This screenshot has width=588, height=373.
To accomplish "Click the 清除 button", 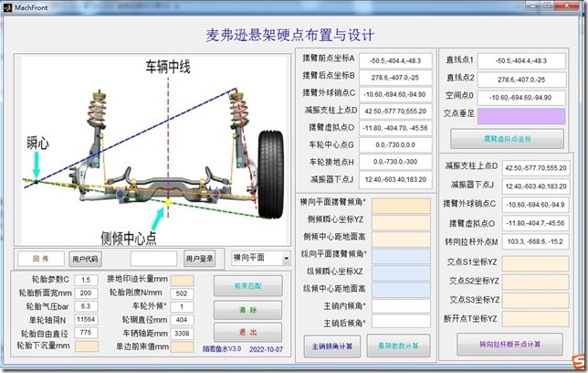I will tap(247, 310).
